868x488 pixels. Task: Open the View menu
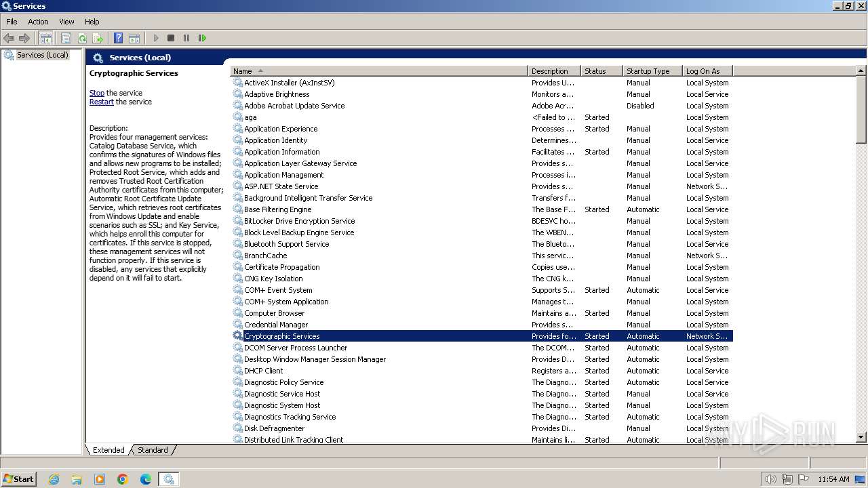66,22
